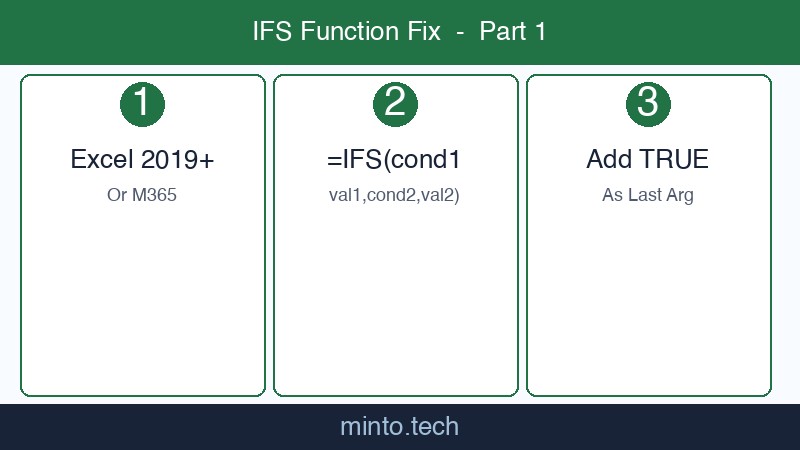800x450 pixels.
Task: Select the "As Last Arg" subtitle
Action: point(648,195)
